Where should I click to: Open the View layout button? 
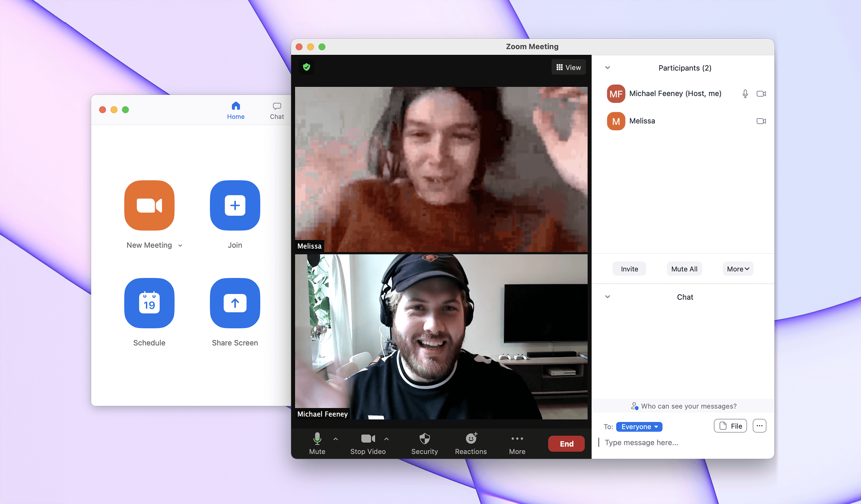568,67
